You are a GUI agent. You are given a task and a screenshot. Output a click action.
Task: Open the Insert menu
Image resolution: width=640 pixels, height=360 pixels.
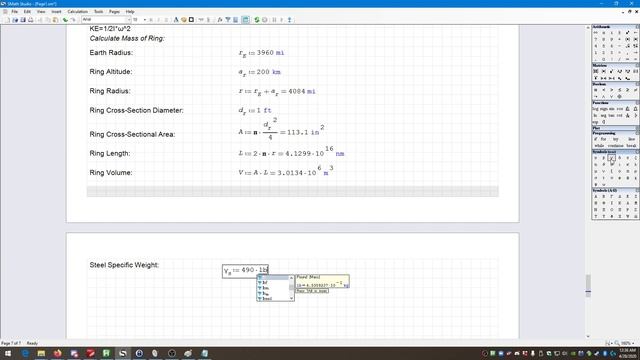pyautogui.click(x=56, y=12)
